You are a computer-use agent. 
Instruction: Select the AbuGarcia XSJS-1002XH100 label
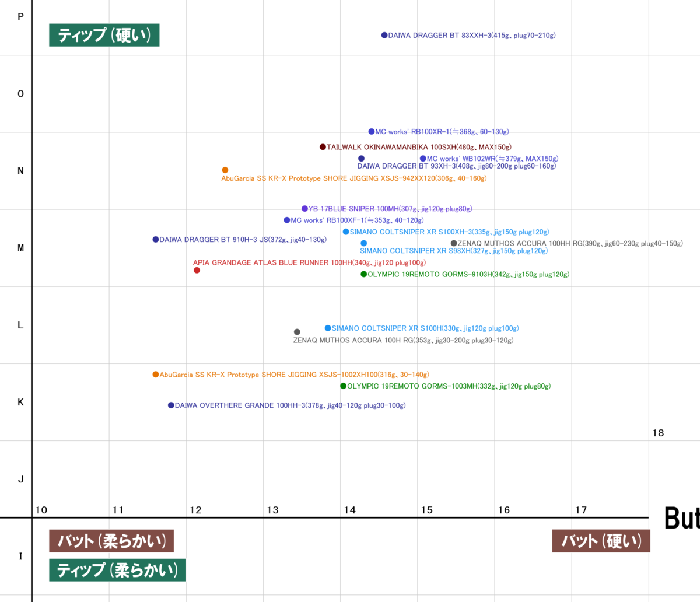click(x=294, y=374)
